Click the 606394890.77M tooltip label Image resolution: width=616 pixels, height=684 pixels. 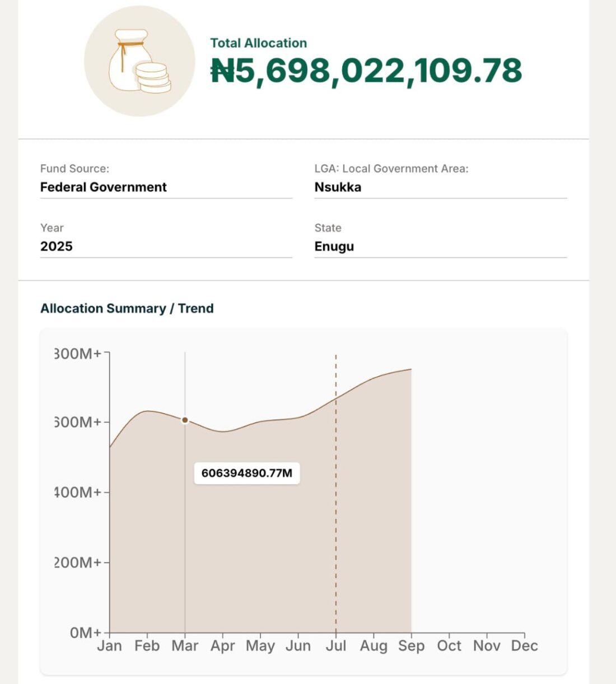click(x=247, y=473)
